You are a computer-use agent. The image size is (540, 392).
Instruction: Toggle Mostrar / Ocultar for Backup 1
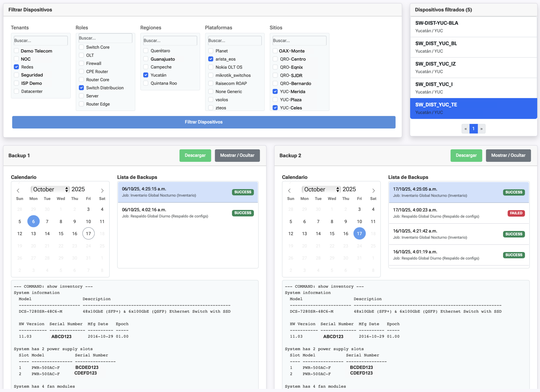237,156
